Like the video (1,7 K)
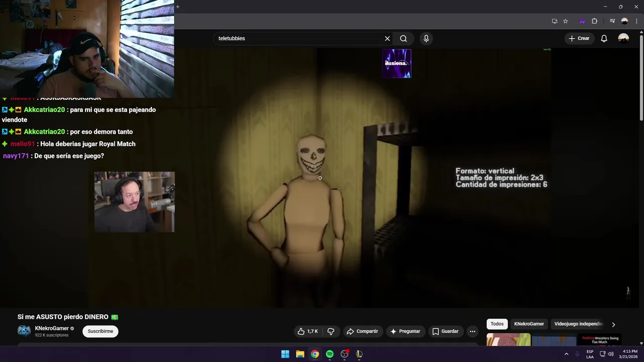Viewport: 644px width, 362px height. (307, 331)
